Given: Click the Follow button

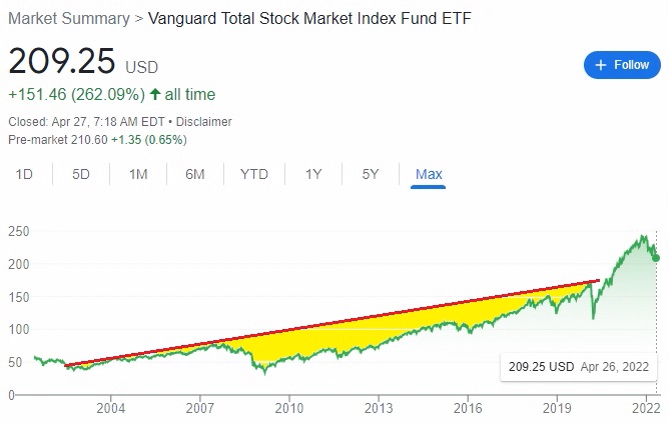Looking at the screenshot, I should 622,65.
